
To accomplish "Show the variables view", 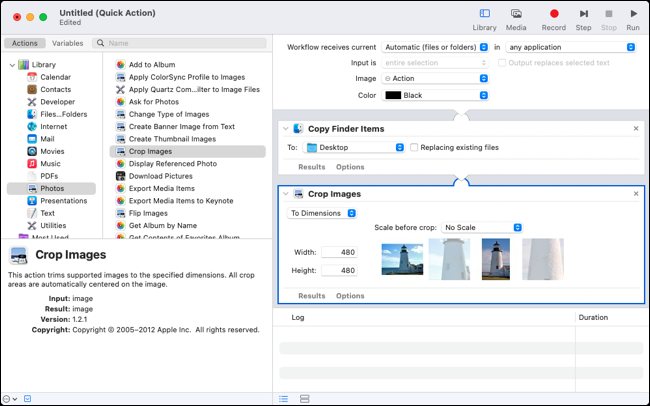I will [305, 399].
